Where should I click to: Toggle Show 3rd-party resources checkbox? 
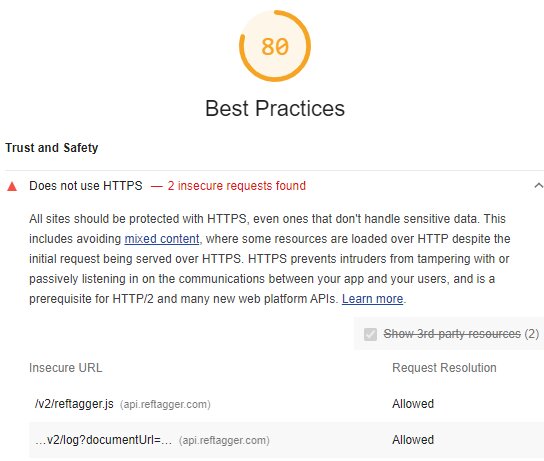370,334
